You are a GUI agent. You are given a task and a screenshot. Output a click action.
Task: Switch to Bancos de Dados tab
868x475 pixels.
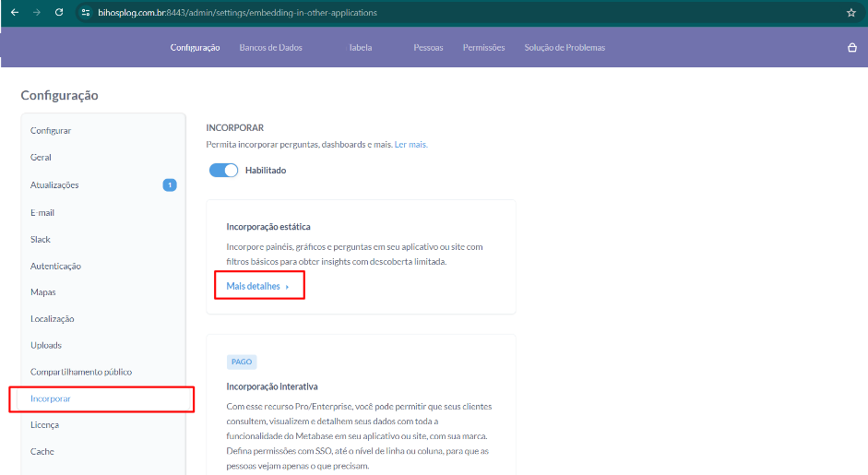tap(270, 48)
